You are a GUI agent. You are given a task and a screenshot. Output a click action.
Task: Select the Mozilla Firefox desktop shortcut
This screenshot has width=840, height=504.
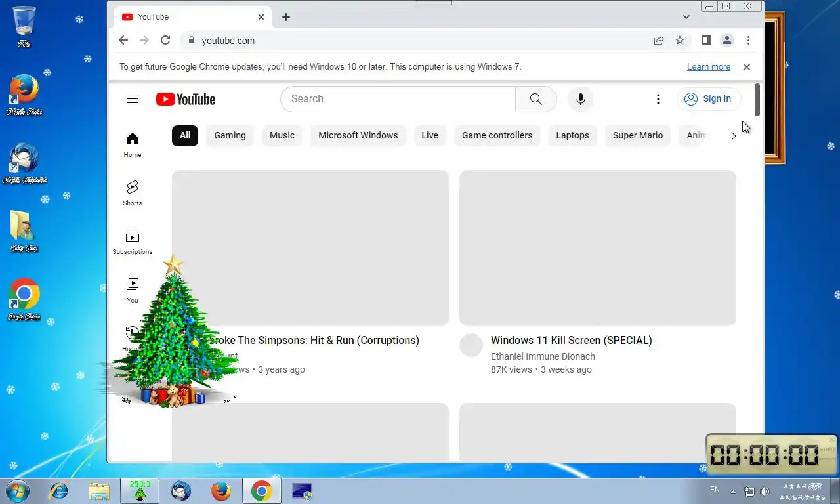[24, 94]
